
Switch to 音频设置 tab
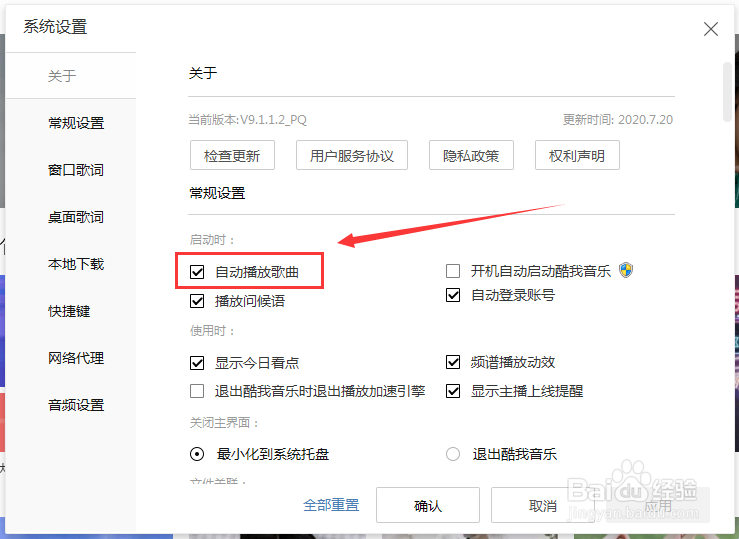coord(76,405)
